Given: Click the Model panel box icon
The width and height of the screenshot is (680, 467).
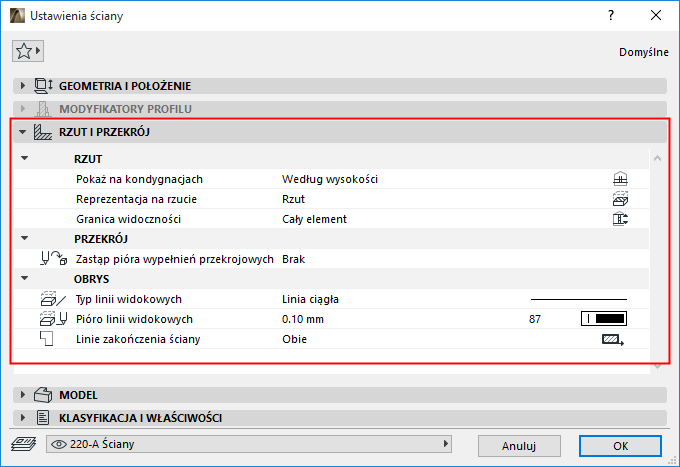Looking at the screenshot, I should tap(43, 395).
